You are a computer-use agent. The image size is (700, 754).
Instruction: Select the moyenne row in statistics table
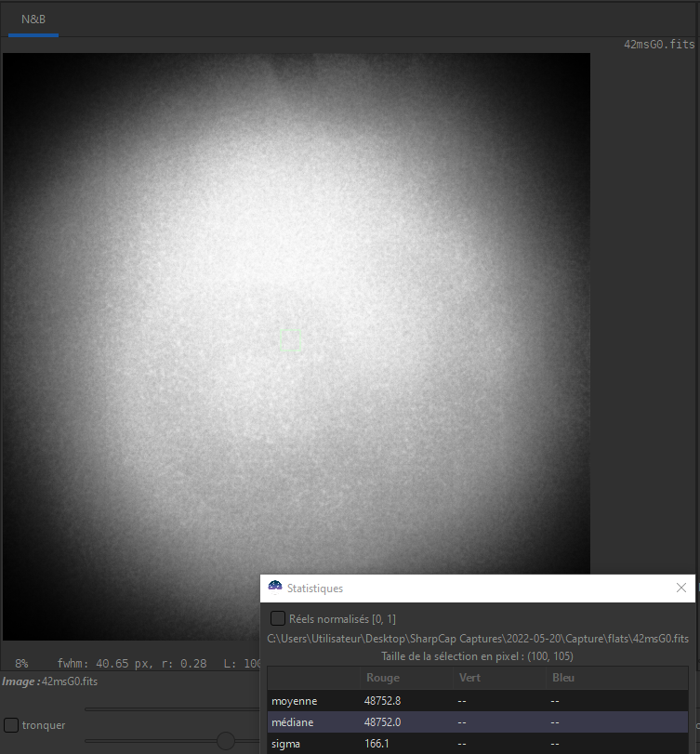coord(478,701)
